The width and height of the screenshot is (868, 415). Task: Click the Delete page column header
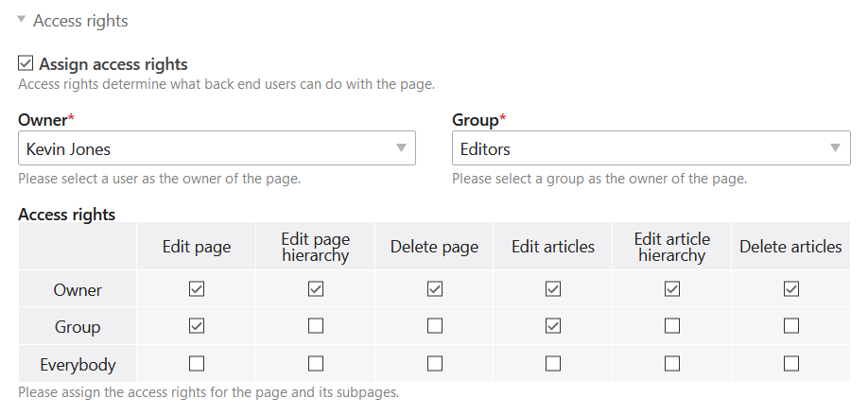[x=435, y=247]
